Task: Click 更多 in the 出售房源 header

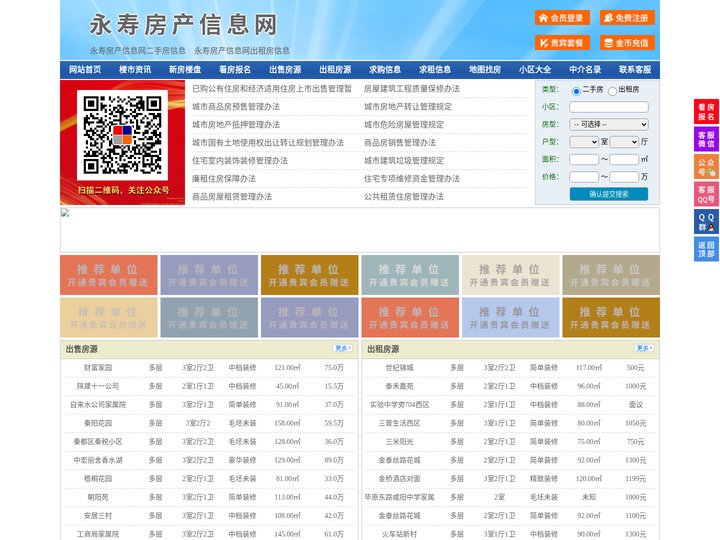Action: [x=343, y=349]
